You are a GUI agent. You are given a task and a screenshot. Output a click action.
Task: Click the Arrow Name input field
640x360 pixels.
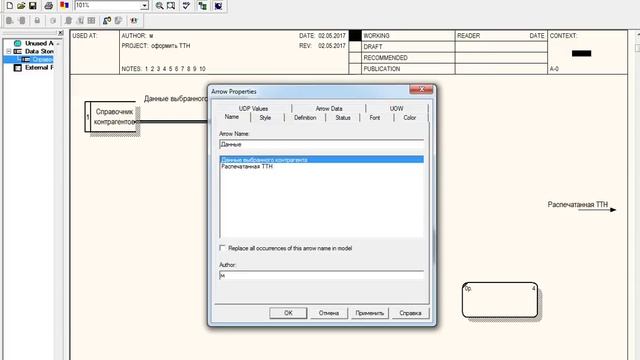click(322, 144)
